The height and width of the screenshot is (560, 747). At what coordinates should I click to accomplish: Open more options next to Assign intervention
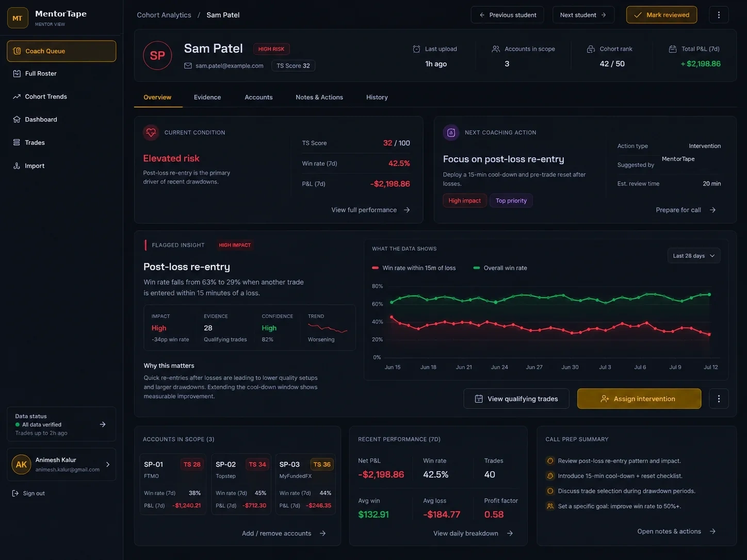(719, 399)
